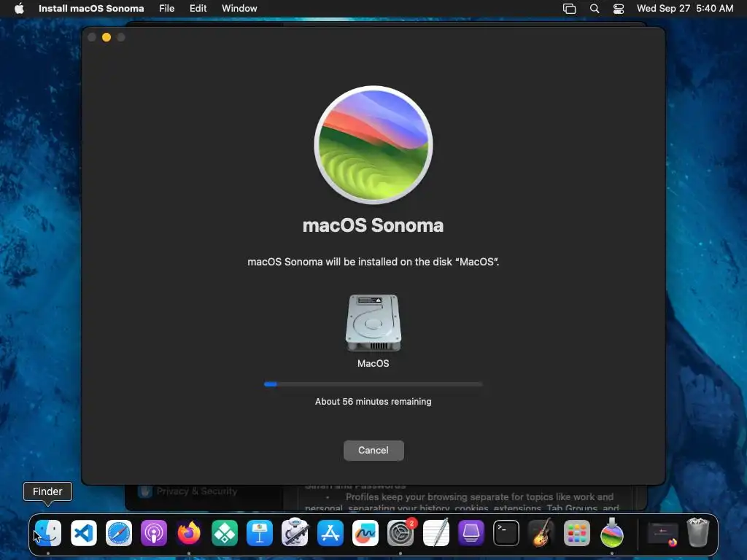The height and width of the screenshot is (560, 747).
Task: Launch Freeform from the Dock
Action: [365, 533]
